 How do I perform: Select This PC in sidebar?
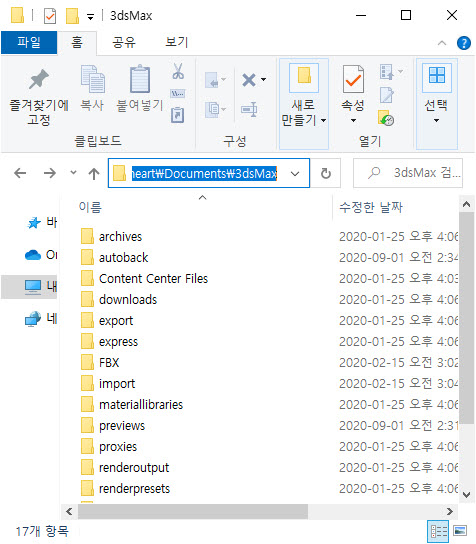point(33,287)
